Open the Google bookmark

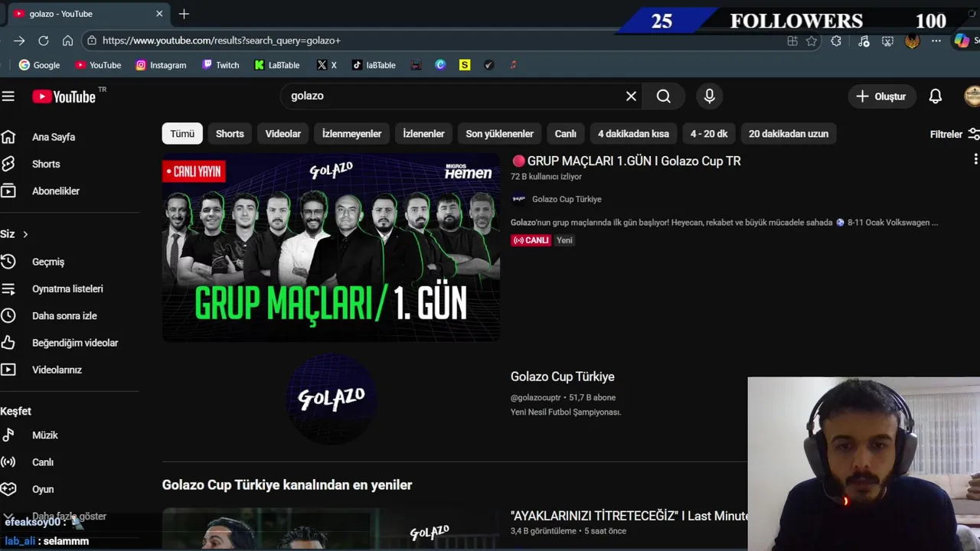click(39, 65)
